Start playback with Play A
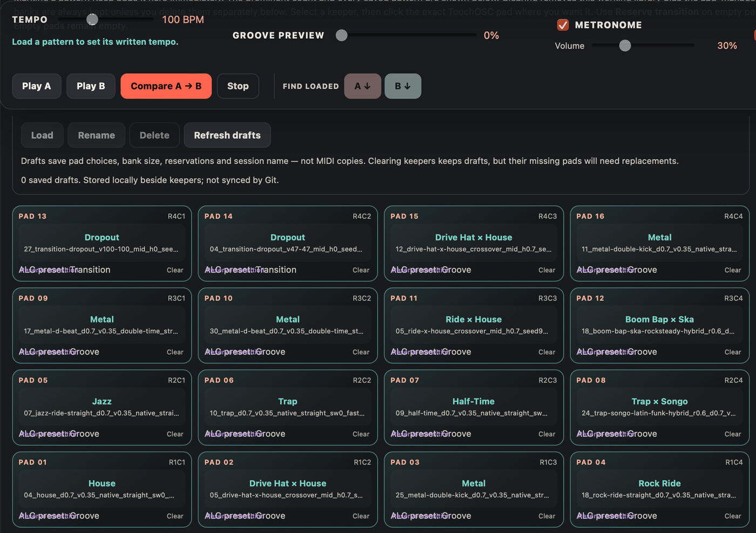 click(37, 86)
